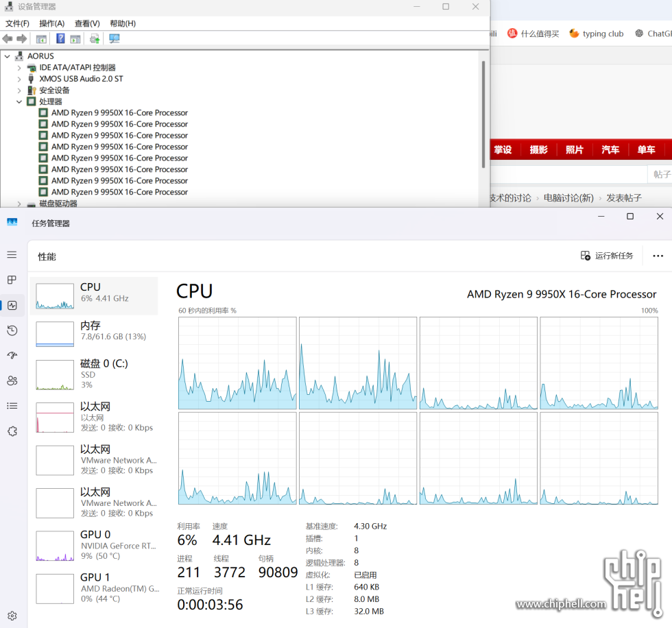Collapse the AORUS root node
This screenshot has height=628, width=672.
tap(8, 56)
